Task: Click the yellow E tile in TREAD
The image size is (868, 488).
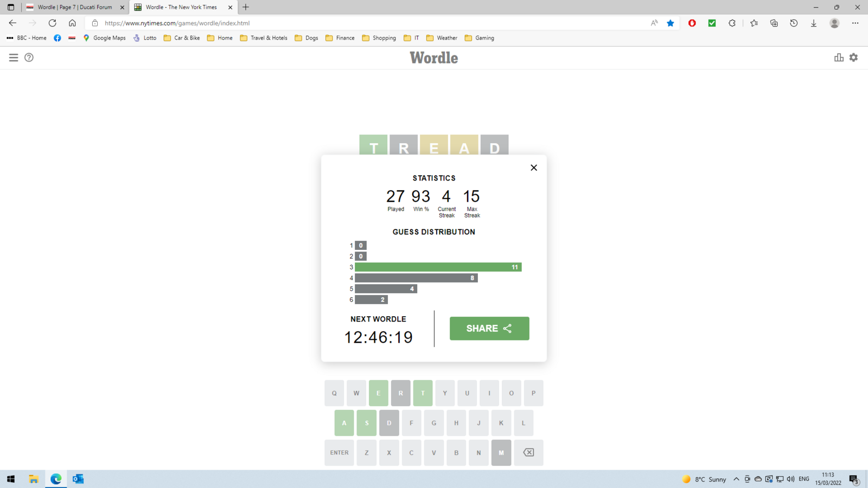Action: (x=434, y=145)
